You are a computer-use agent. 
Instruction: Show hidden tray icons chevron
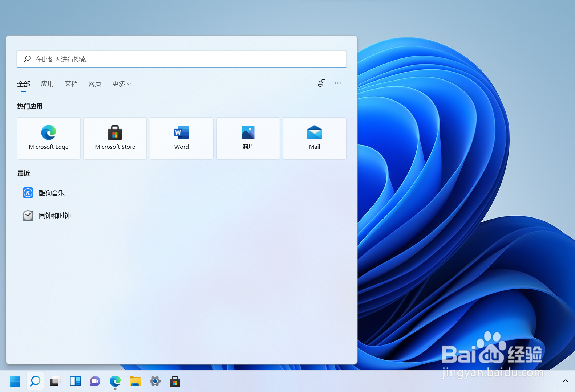[x=566, y=381]
